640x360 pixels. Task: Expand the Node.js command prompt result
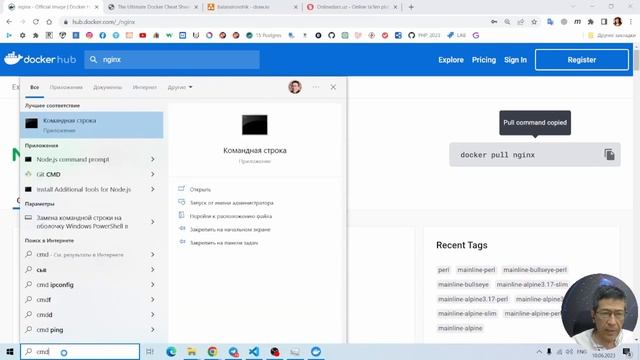[152, 159]
